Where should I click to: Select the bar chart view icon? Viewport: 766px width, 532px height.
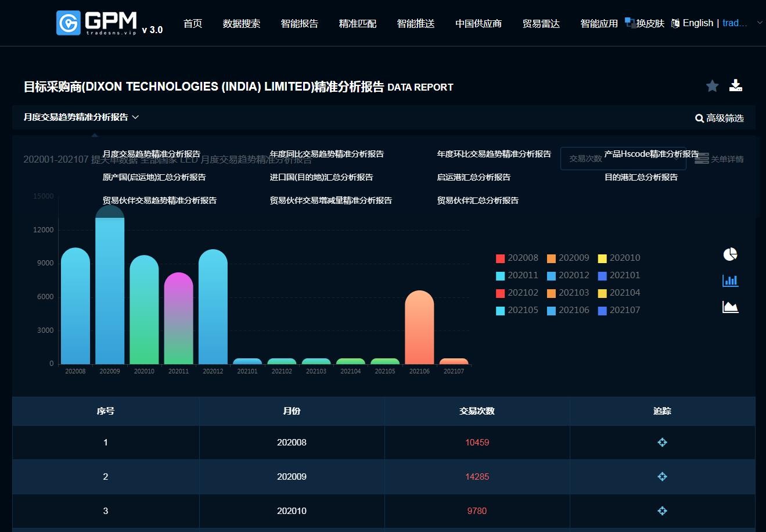(x=730, y=281)
